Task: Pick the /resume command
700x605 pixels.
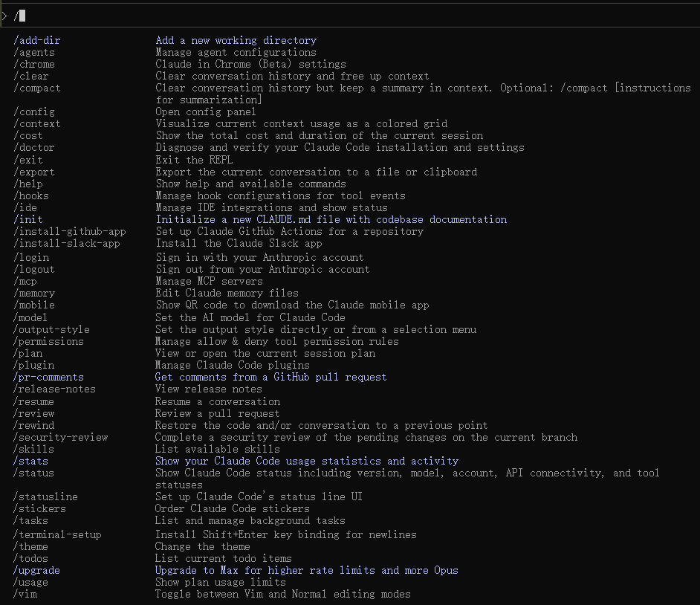Action: 34,401
